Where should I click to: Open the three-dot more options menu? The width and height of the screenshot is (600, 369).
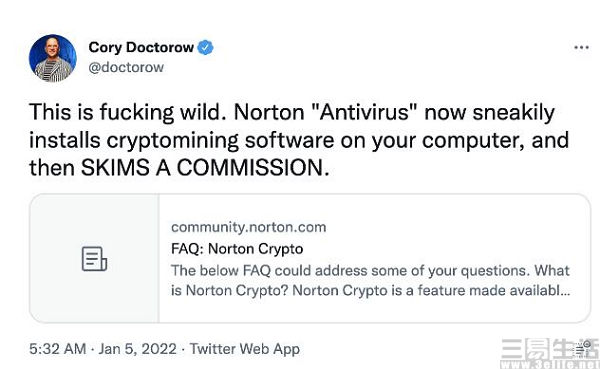581,47
